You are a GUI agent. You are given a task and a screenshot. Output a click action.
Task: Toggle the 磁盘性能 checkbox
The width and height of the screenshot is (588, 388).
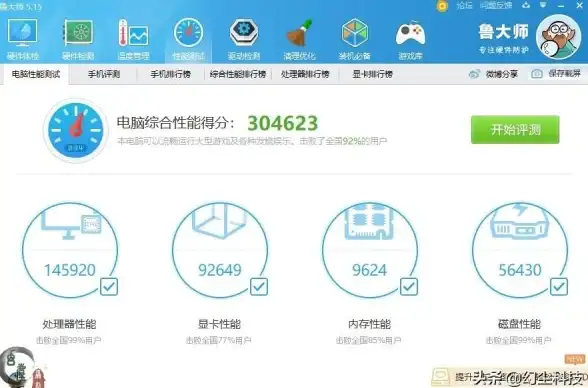(x=559, y=287)
